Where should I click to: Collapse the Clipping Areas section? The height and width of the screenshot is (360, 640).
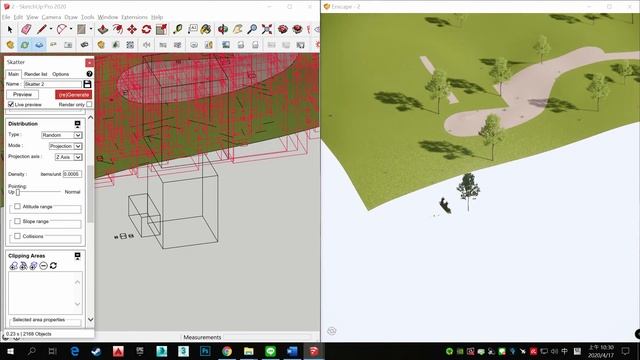[77, 256]
